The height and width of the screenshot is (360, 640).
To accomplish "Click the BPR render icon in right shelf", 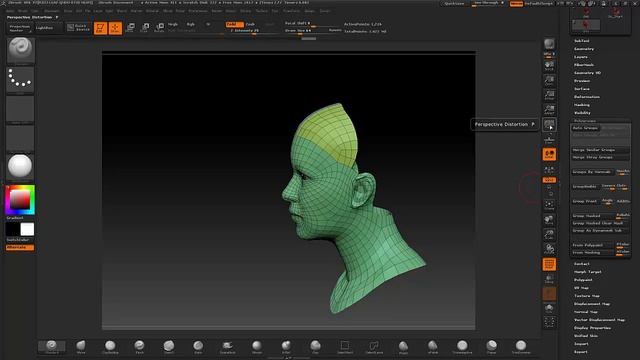I will 549,44.
